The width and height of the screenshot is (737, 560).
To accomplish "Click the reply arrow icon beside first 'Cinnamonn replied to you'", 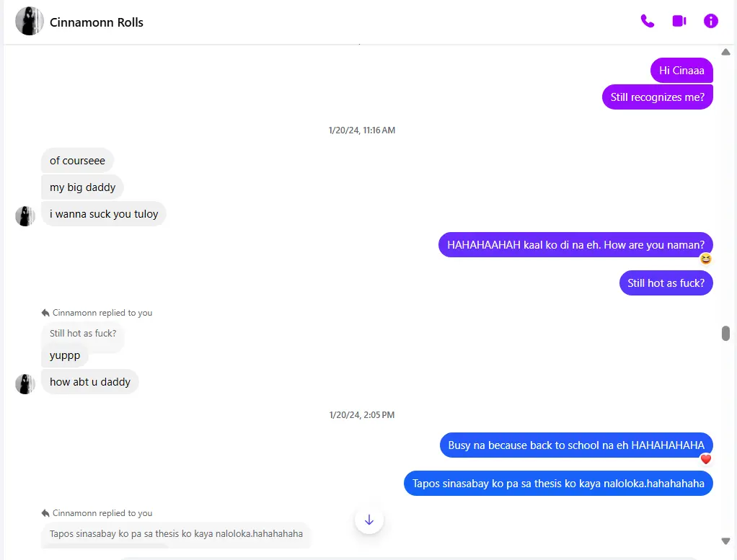I will [45, 313].
